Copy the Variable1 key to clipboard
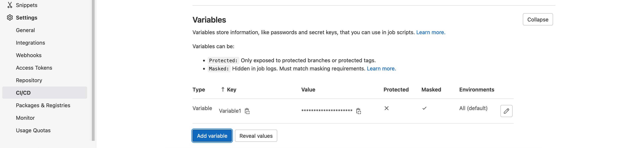 pyautogui.click(x=247, y=111)
